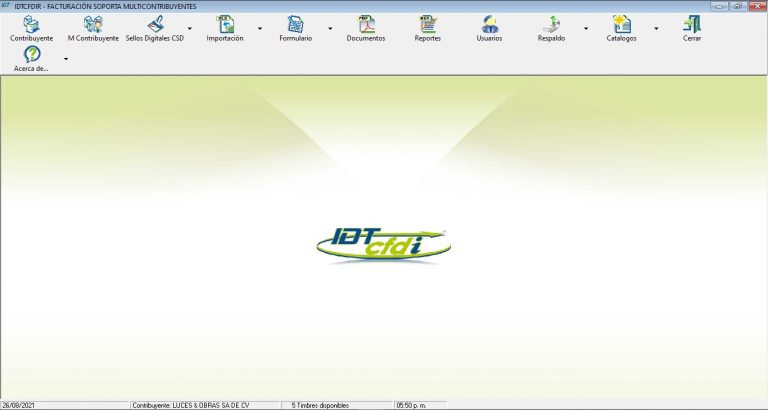Screen dimensions: 768x410
Task: Open the Contribuyente toolbar icon
Action: click(31, 24)
